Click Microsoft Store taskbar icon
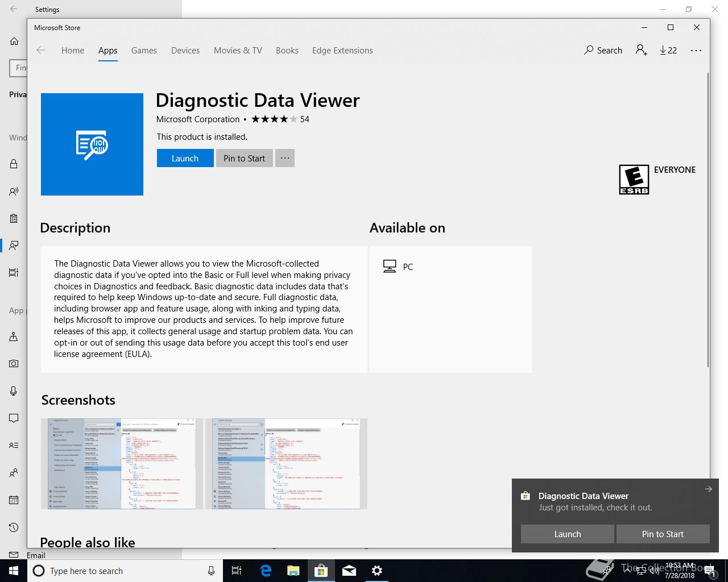Image resolution: width=728 pixels, height=582 pixels. tap(321, 571)
